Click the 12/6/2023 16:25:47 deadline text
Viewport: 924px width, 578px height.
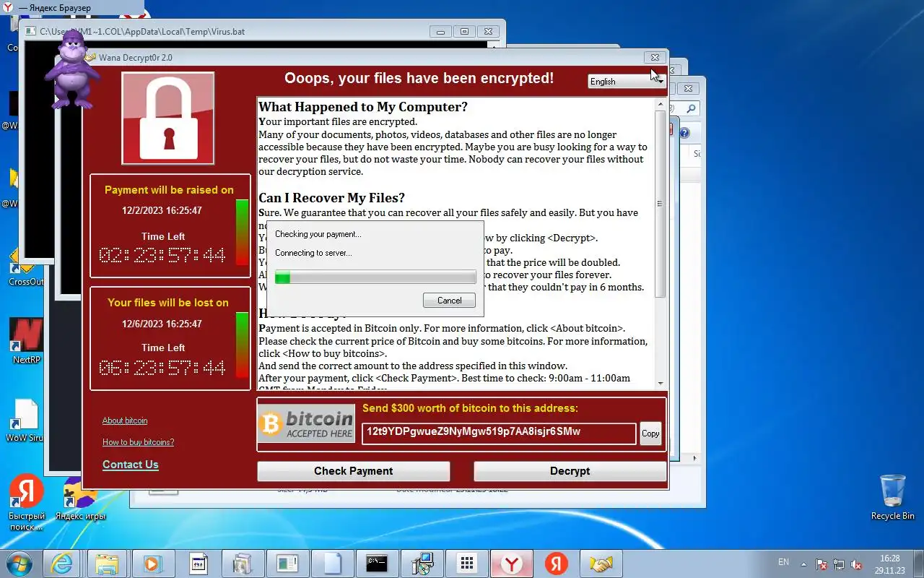162,324
